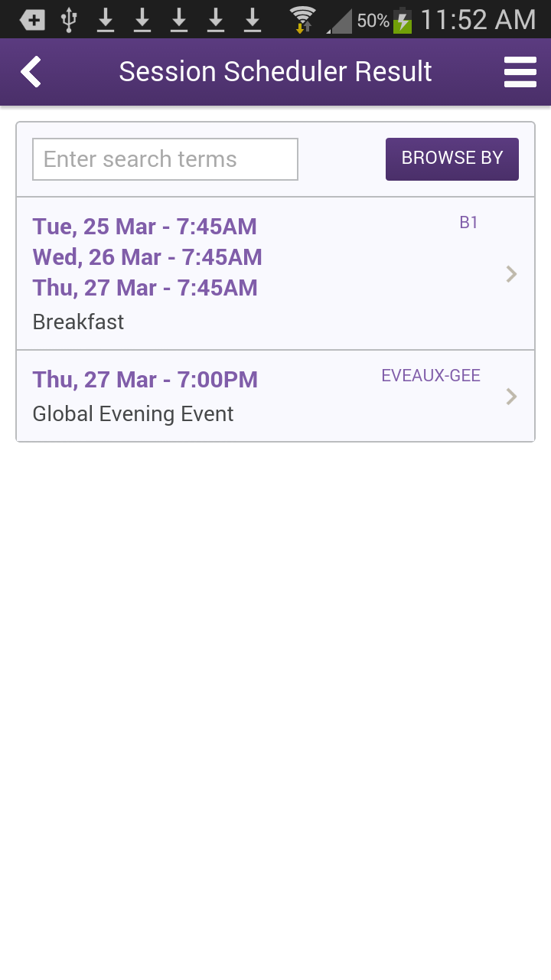Tap the first download notification arrow
This screenshot has width=551, height=980.
click(106, 20)
